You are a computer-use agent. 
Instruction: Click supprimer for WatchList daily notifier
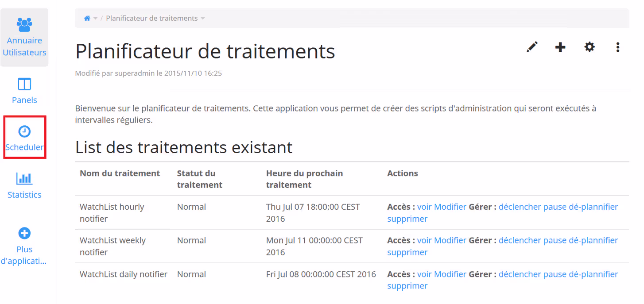point(407,286)
